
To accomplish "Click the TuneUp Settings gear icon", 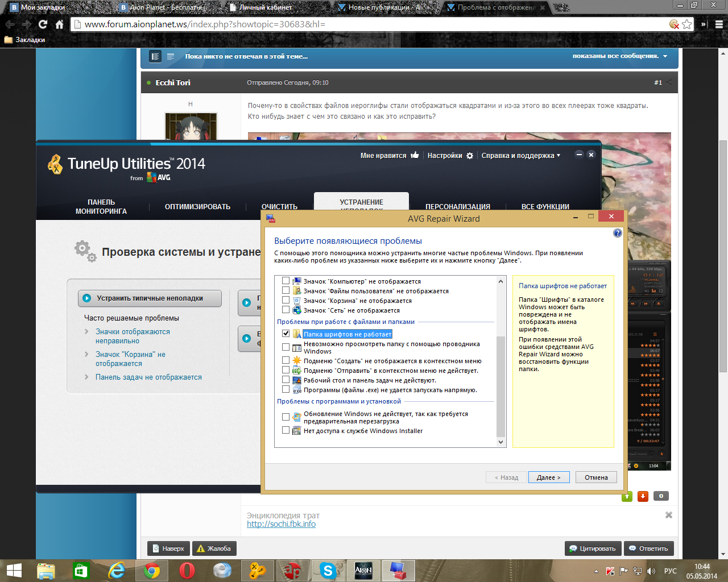I will (470, 156).
